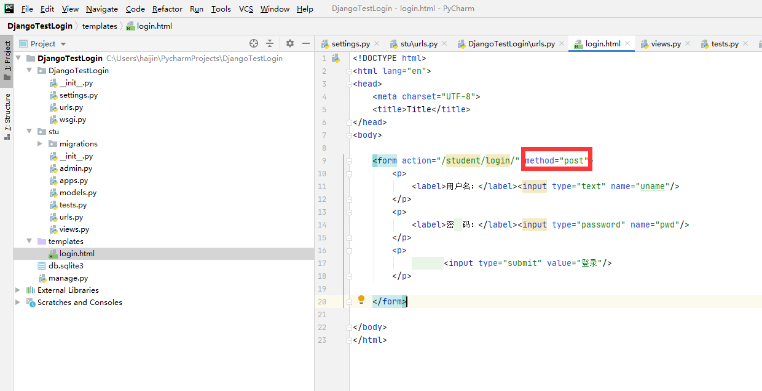Close the stu\urls.py editor tab
The width and height of the screenshot is (762, 391).
coord(444,44)
